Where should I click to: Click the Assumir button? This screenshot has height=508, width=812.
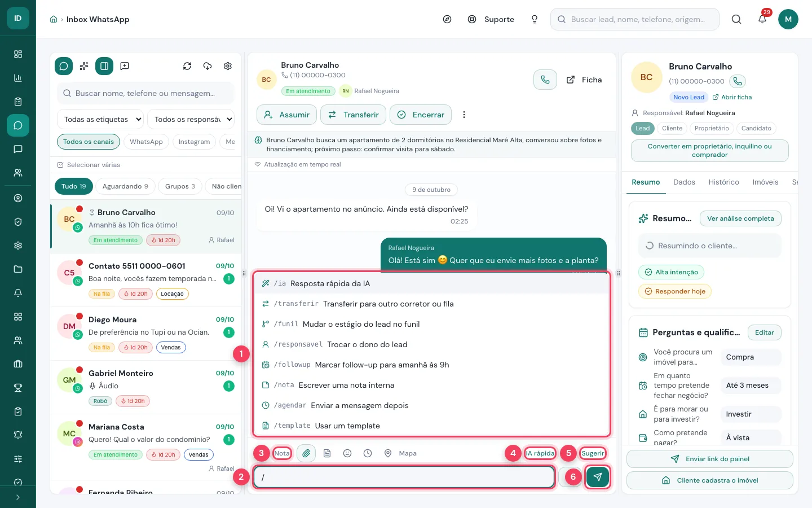[x=286, y=115]
